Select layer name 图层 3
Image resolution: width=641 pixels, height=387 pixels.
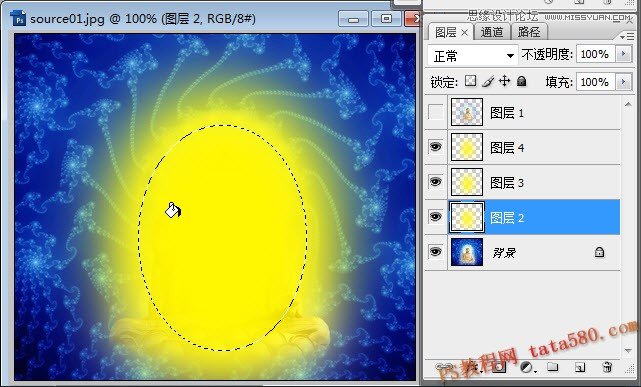point(507,183)
